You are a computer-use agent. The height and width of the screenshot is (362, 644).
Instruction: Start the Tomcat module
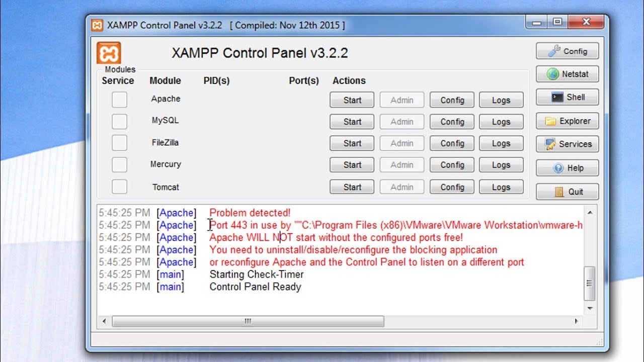click(352, 187)
